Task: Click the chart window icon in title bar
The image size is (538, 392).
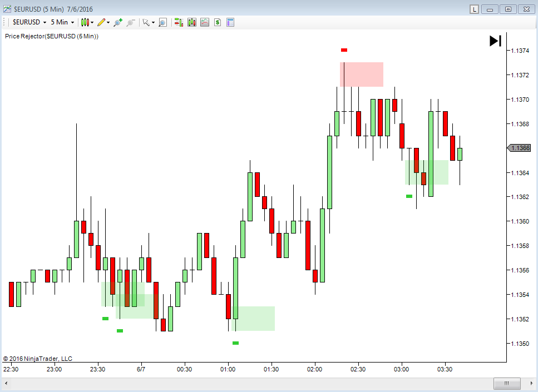Action: [x=7, y=9]
